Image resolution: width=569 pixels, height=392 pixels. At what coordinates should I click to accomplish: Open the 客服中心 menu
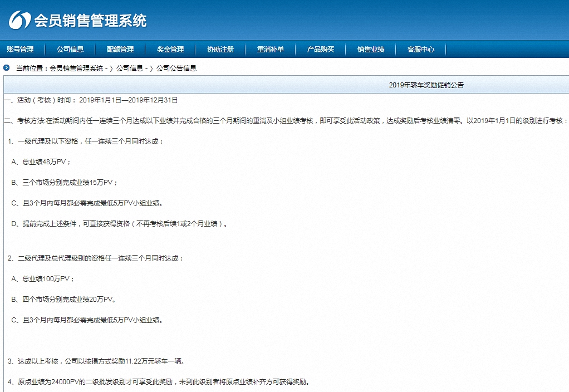click(421, 50)
